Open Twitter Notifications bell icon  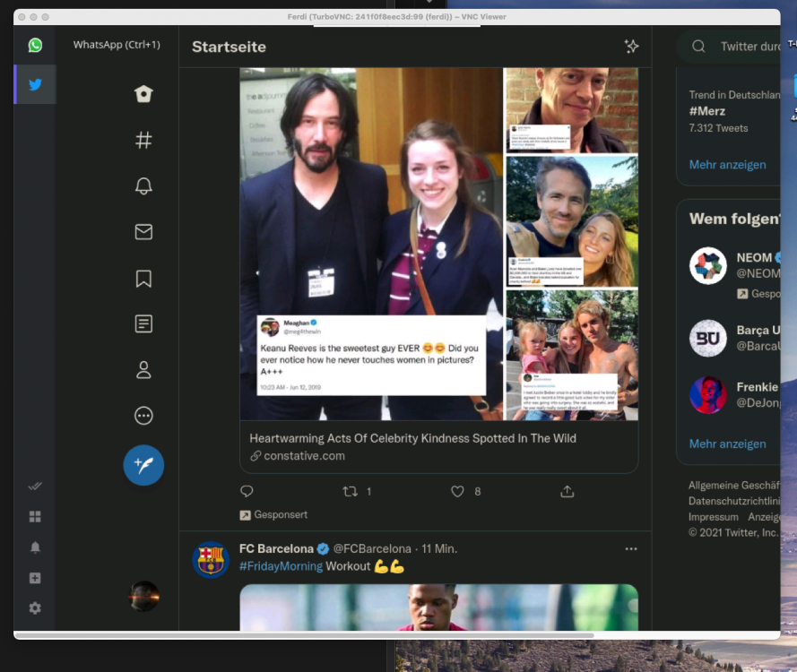point(143,185)
